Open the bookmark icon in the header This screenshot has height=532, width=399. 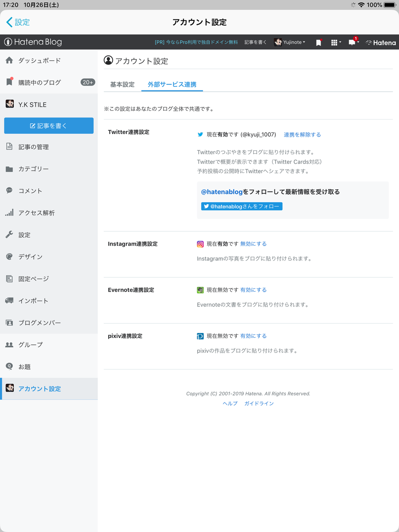[x=318, y=43]
